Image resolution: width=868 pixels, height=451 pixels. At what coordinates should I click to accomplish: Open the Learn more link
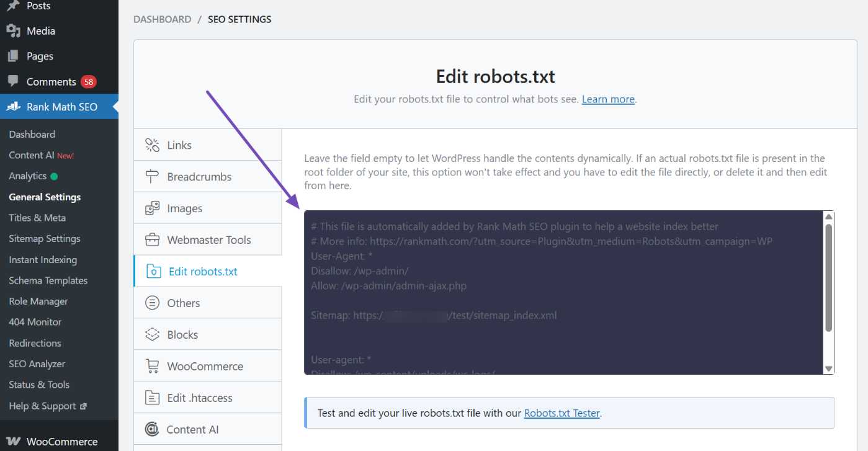pos(607,99)
